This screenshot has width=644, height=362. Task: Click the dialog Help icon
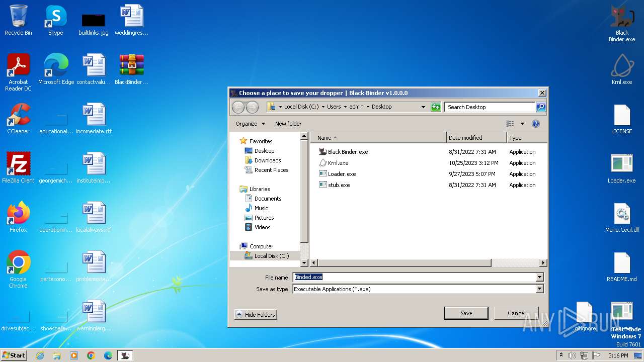pyautogui.click(x=536, y=124)
